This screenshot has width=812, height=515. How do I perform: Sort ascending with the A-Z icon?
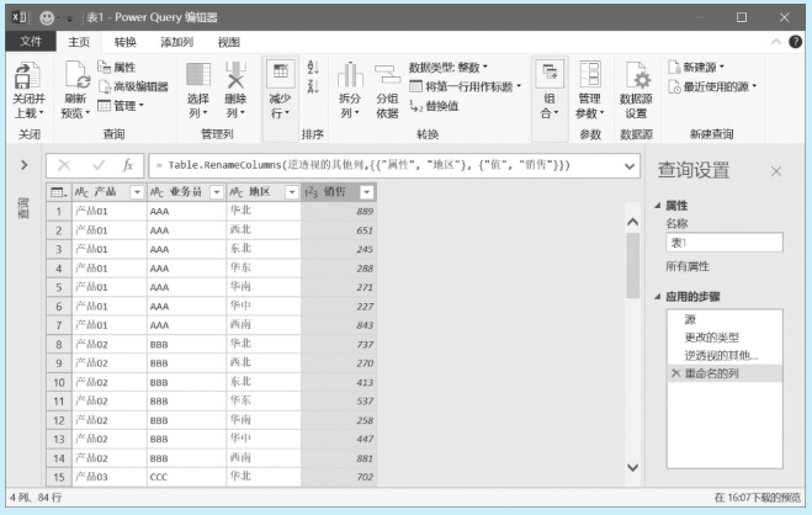click(313, 67)
